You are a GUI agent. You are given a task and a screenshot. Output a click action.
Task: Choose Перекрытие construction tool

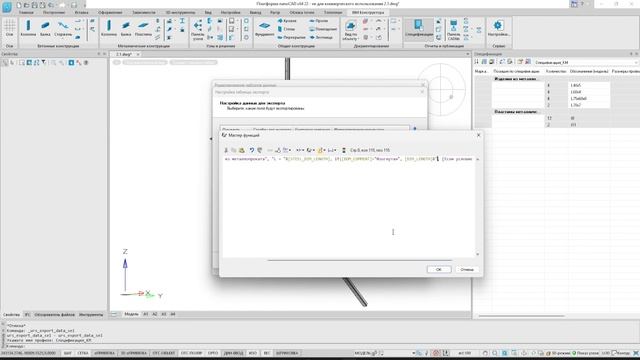[x=291, y=37]
